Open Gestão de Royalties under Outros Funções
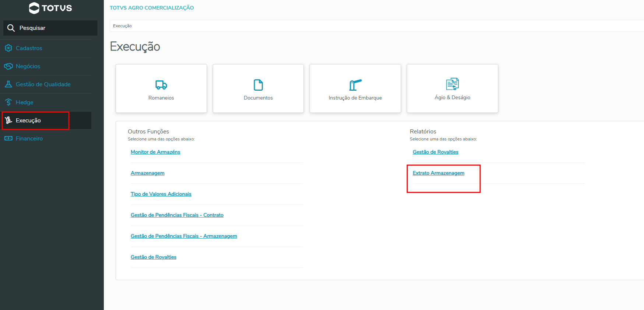Viewport: 644px width, 310px height. click(x=154, y=257)
